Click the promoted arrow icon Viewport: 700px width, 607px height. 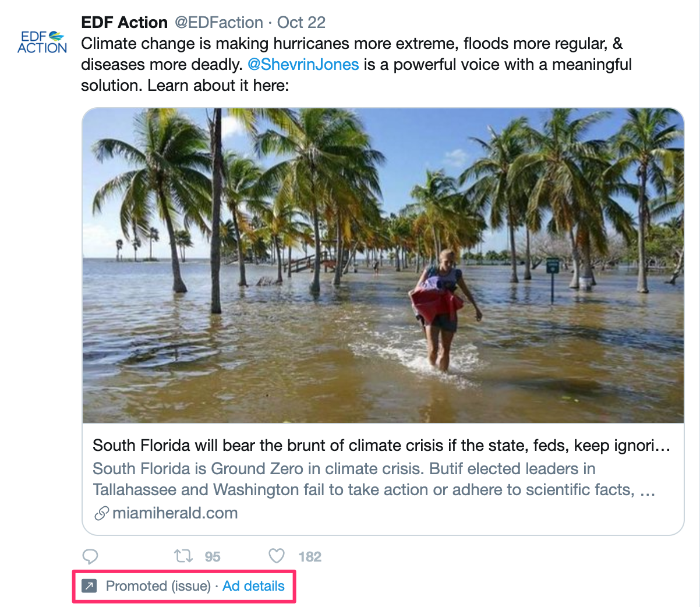coord(89,586)
